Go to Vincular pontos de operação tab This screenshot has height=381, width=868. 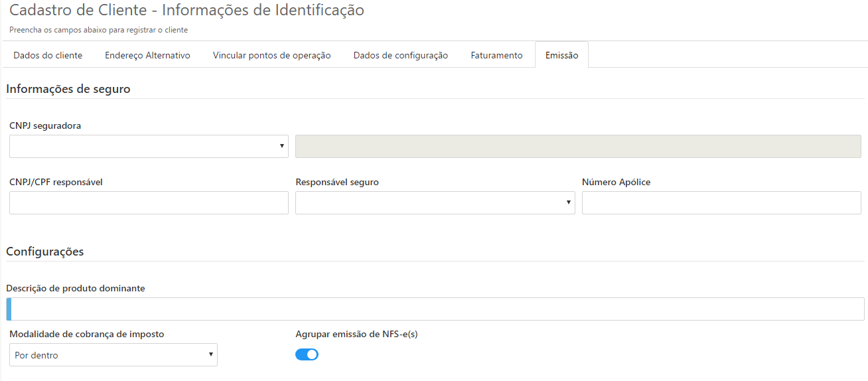[x=271, y=55]
